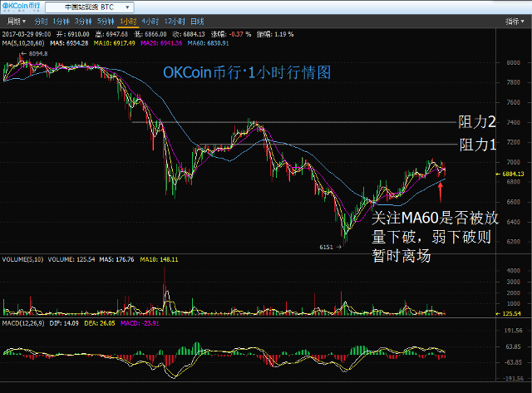
Task: Switch to the 日线 daily timeframe
Action: click(197, 22)
